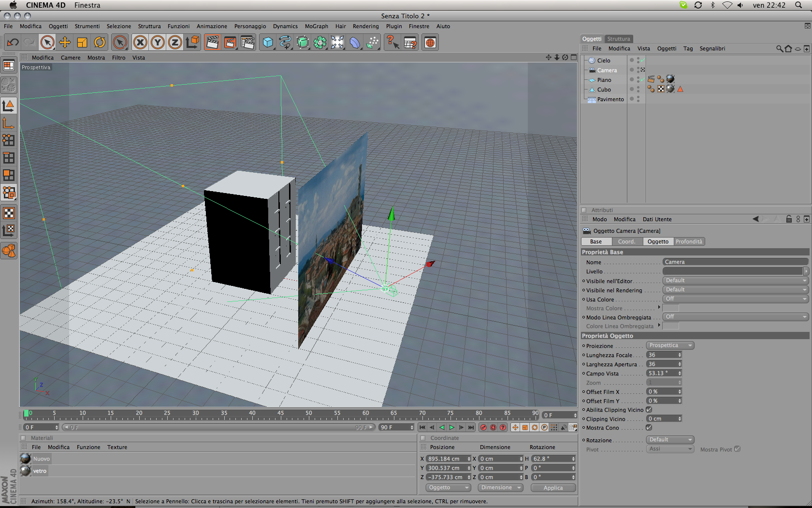The image size is (812, 508).
Task: Click the Record keyframe button
Action: point(483,427)
